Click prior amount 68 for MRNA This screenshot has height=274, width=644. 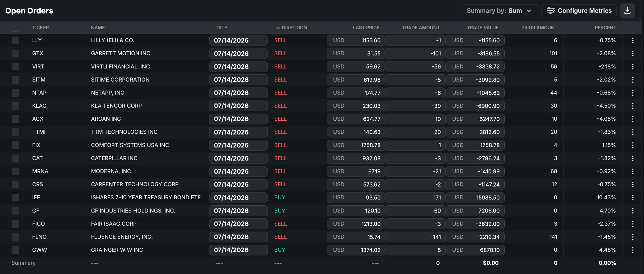point(554,171)
